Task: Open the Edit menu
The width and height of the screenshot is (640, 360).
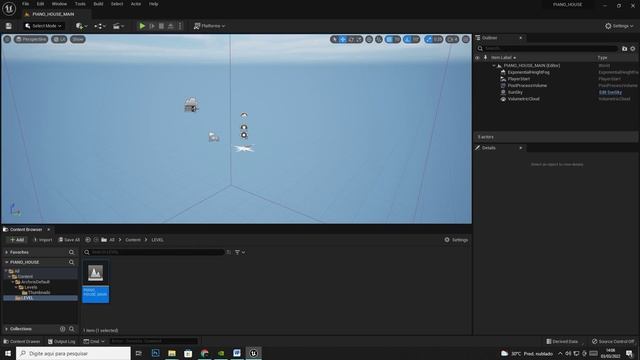Action: (x=40, y=4)
